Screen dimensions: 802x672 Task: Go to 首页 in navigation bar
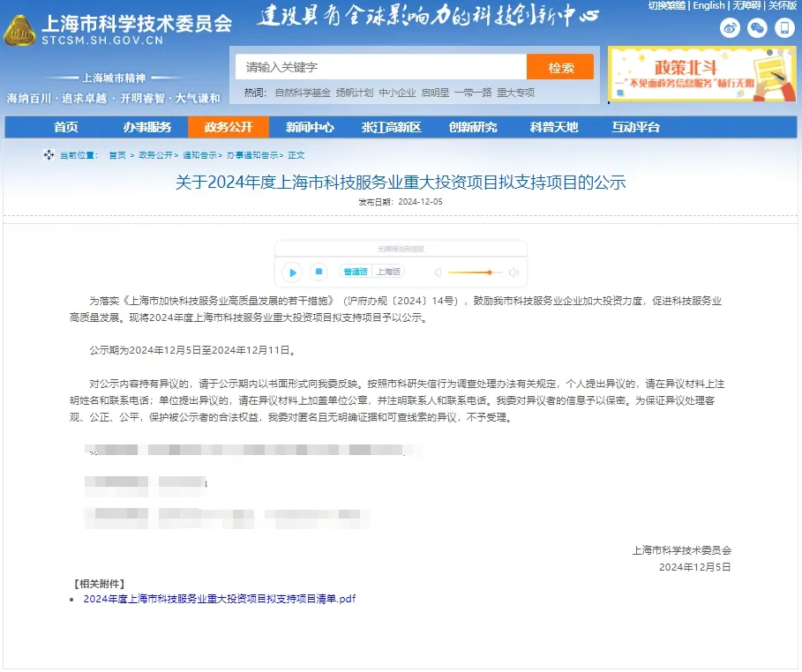66,127
